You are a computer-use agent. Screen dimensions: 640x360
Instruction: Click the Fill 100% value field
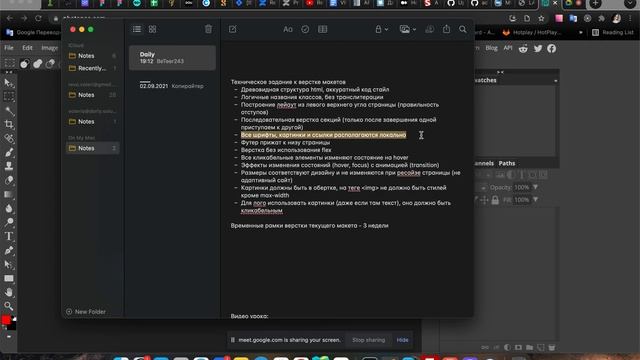[522, 200]
